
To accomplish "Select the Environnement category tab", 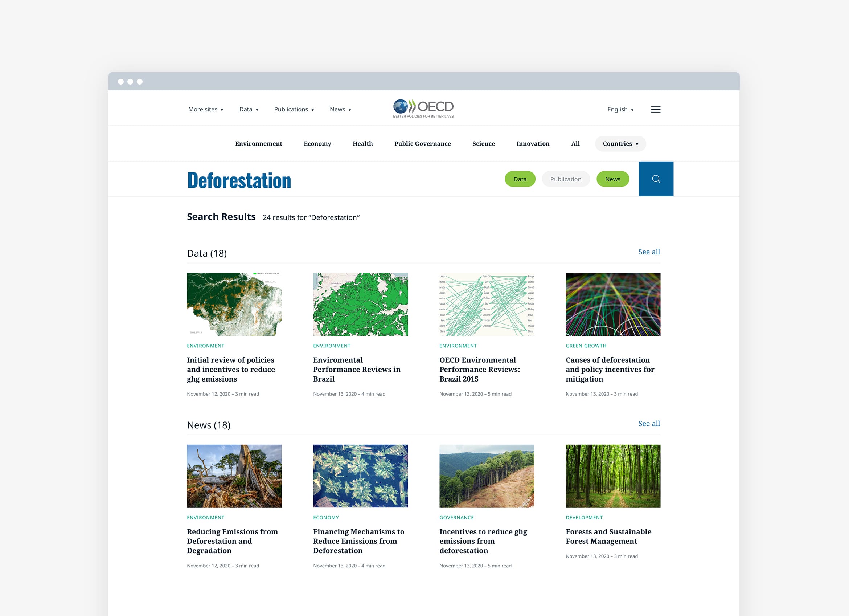I will pyautogui.click(x=258, y=143).
